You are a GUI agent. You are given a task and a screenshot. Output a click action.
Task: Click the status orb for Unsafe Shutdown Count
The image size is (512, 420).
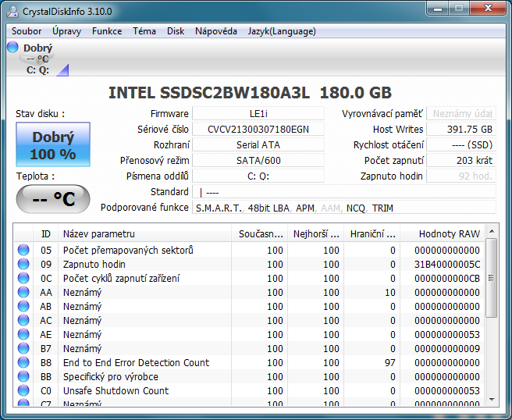[23, 391]
